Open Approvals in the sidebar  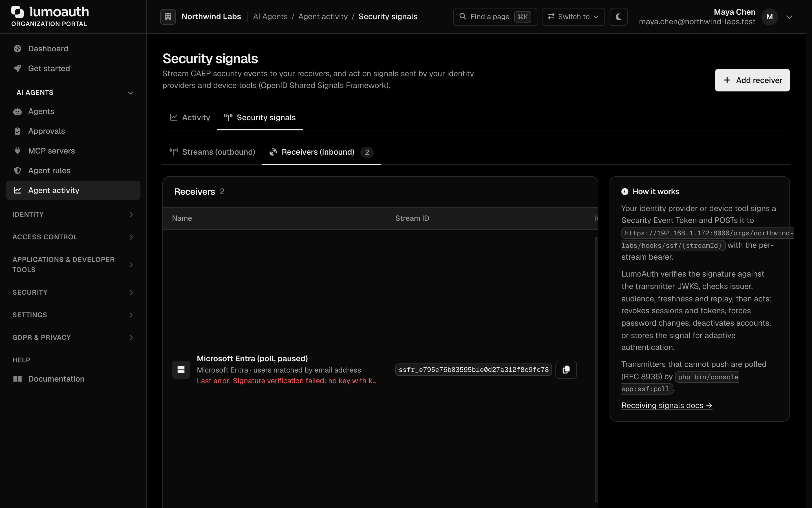pyautogui.click(x=73, y=131)
